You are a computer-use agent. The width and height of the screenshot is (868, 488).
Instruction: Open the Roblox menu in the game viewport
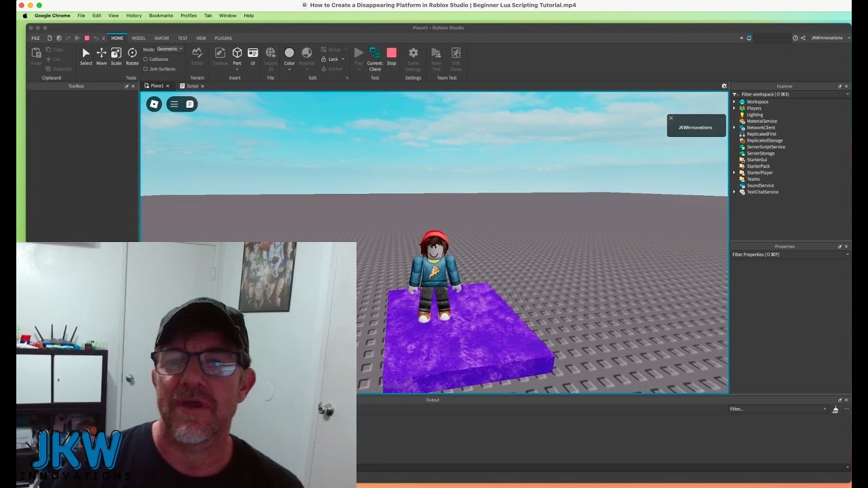154,104
